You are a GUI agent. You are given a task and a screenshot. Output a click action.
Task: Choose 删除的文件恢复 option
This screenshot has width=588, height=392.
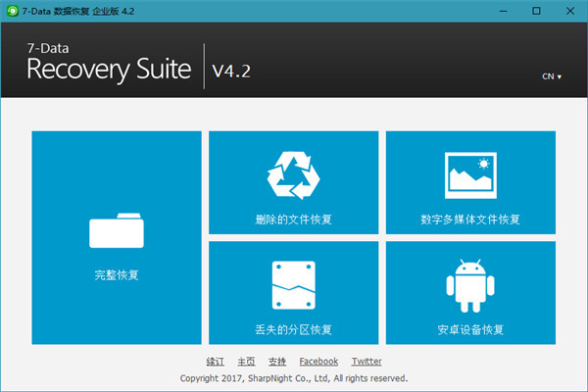click(x=294, y=220)
